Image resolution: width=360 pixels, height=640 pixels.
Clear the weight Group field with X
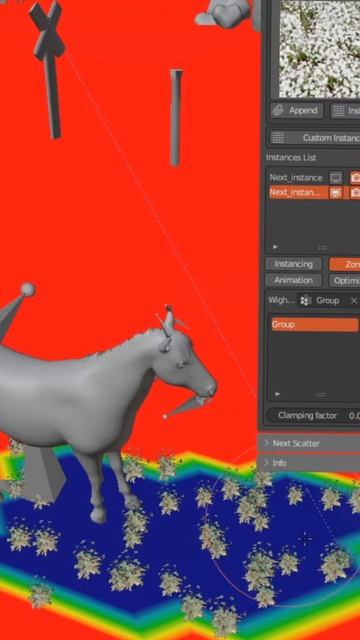[354, 301]
